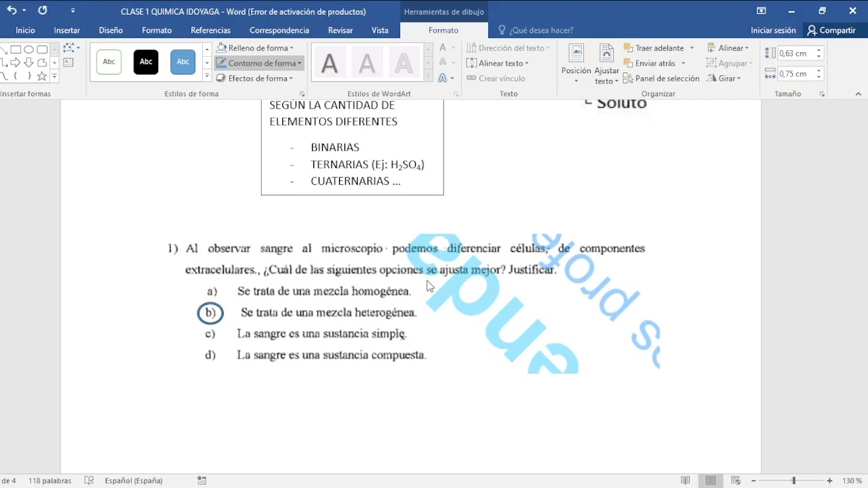Click the 118 palabras word count

point(50,481)
